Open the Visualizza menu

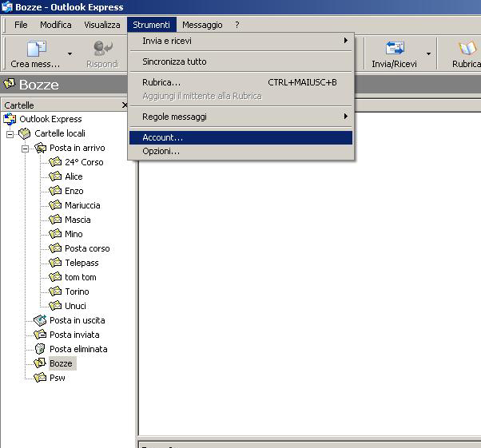[x=102, y=25]
